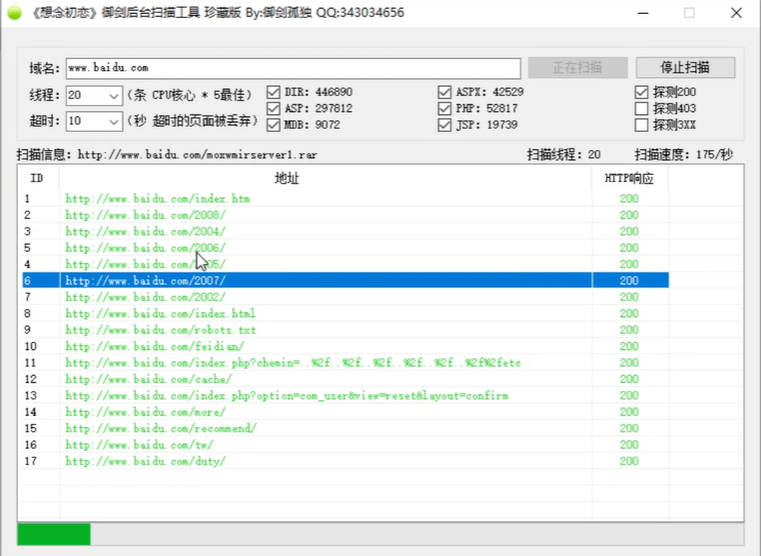Click the 扫描线程: 20 status text
The height and width of the screenshot is (556, 761).
564,155
